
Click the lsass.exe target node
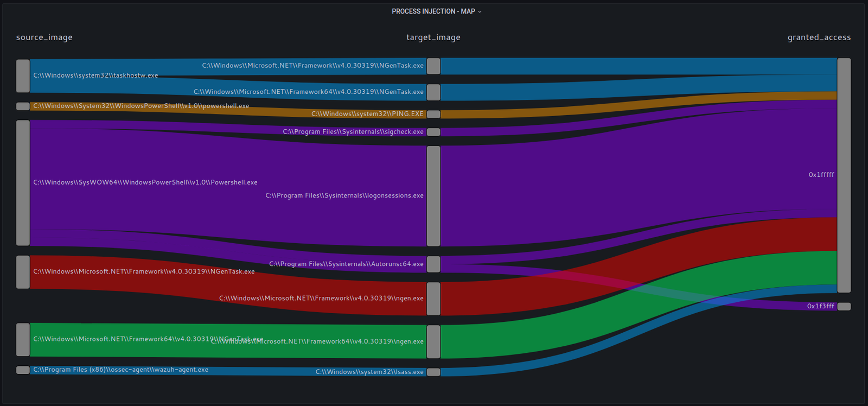tap(433, 372)
